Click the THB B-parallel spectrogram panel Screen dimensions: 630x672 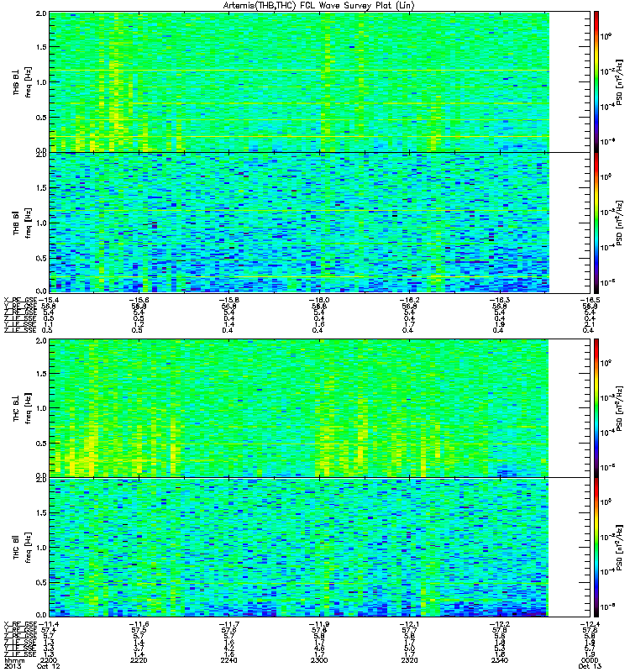click(x=320, y=223)
